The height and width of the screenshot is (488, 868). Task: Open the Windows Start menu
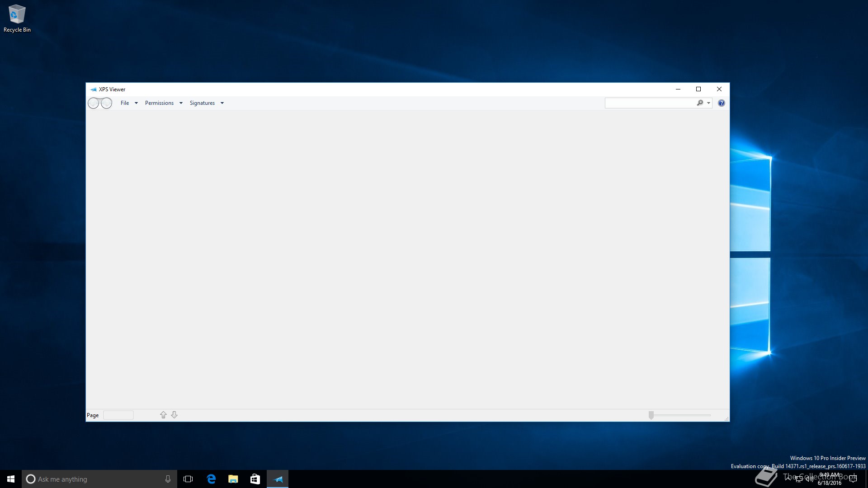11,479
